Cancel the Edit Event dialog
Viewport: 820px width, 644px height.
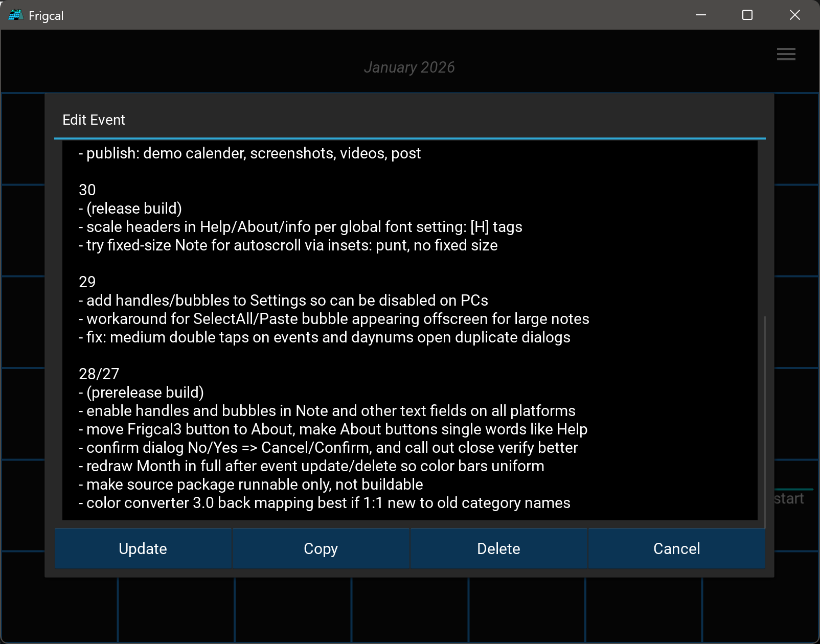(x=676, y=548)
